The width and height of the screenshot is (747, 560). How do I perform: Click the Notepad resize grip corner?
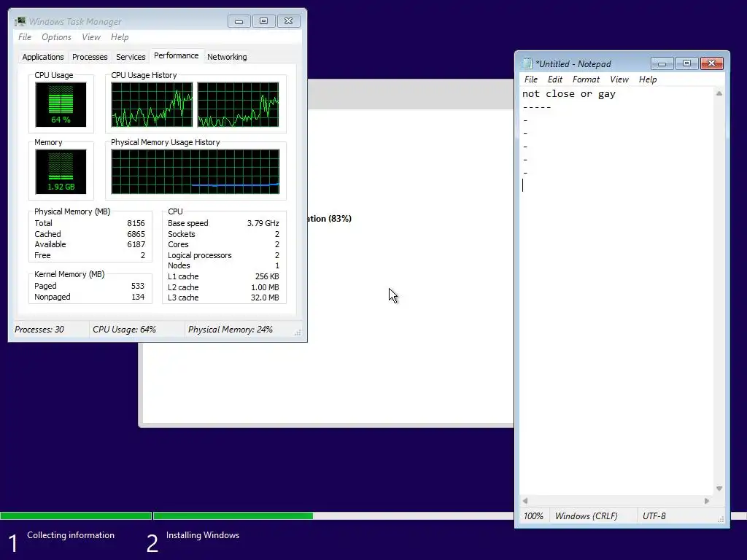tap(721, 519)
